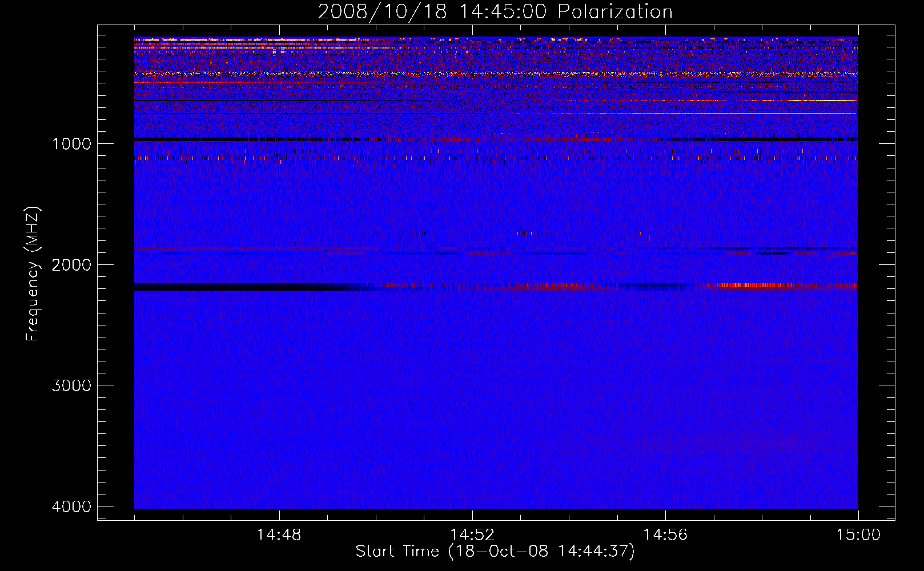Click the 14:52 time tick label
This screenshot has height=571, width=924.
pyautogui.click(x=472, y=535)
